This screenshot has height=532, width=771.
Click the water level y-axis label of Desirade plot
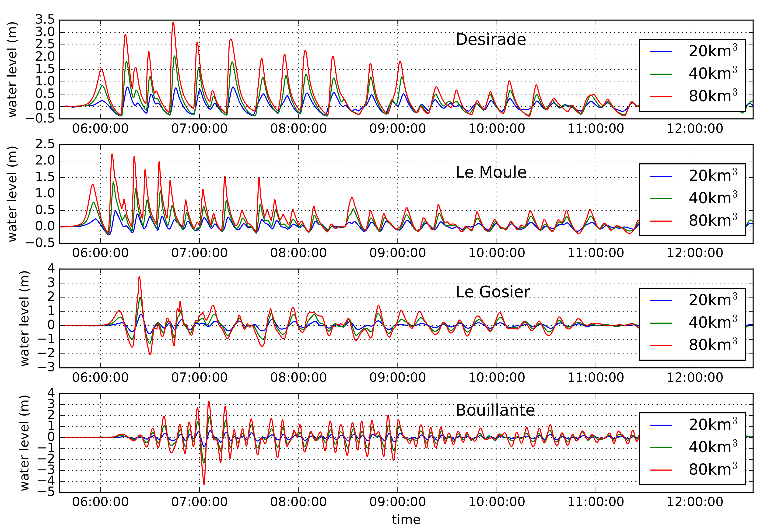point(12,69)
